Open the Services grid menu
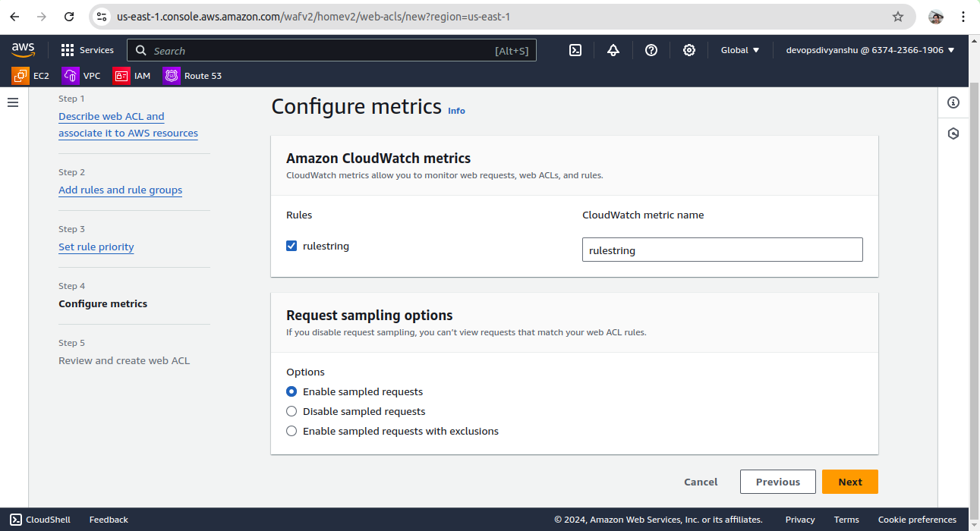Screen dimensions: 980x531 pyautogui.click(x=87, y=50)
